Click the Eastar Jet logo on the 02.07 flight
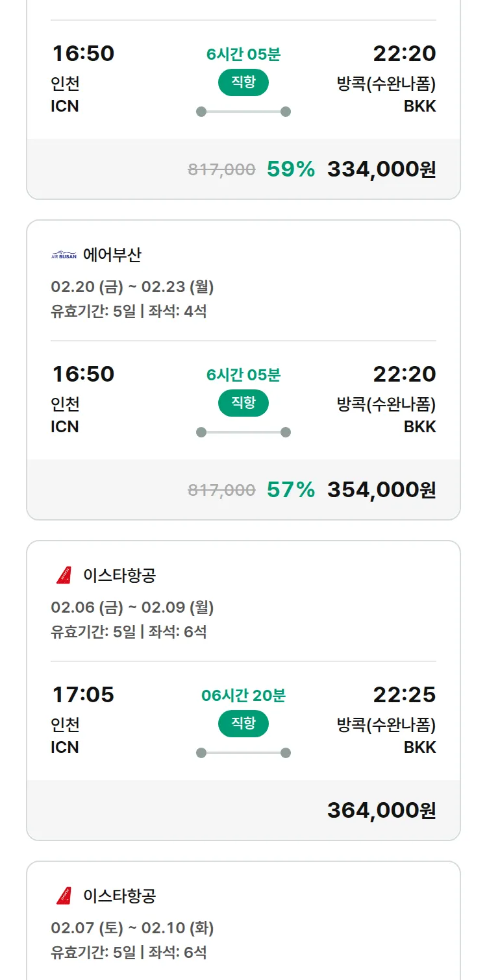 tap(64, 896)
